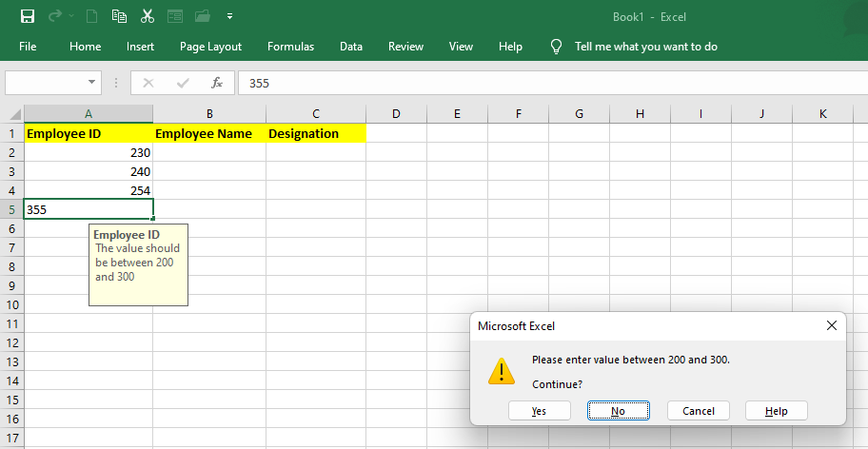Click the Insert Function fx icon
Image resolution: width=868 pixels, height=449 pixels.
click(217, 83)
